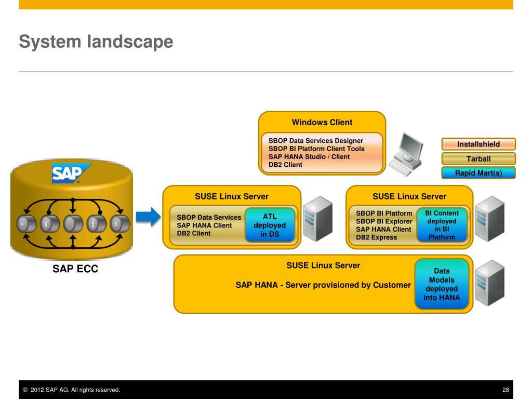Click SBOP Data Services text
The width and height of the screenshot is (532, 399).
pyautogui.click(x=209, y=217)
